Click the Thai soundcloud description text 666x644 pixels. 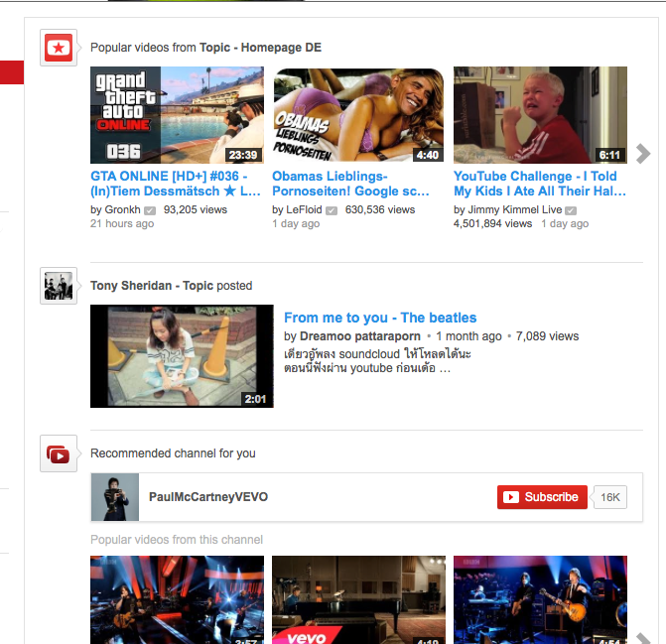coord(377,361)
